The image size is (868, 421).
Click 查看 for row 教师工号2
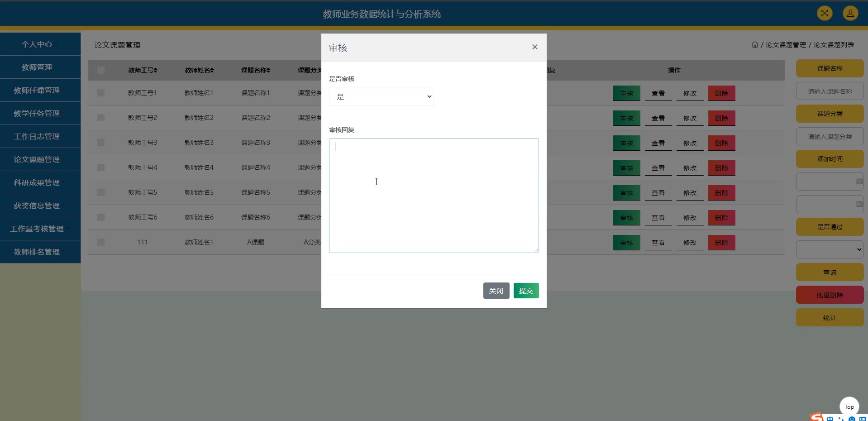658,118
